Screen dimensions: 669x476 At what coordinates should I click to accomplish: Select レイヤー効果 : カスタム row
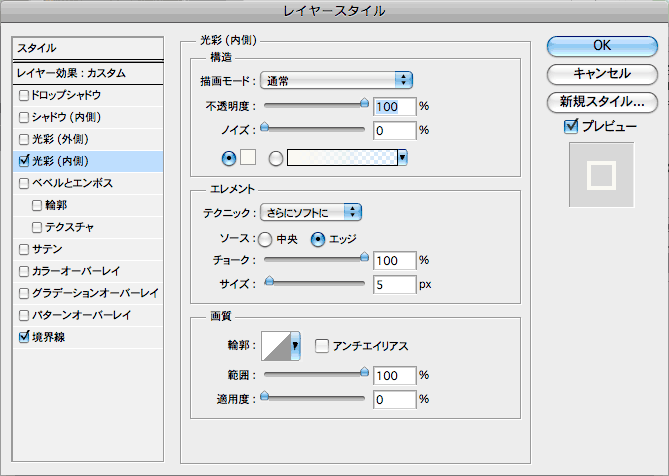(x=88, y=73)
